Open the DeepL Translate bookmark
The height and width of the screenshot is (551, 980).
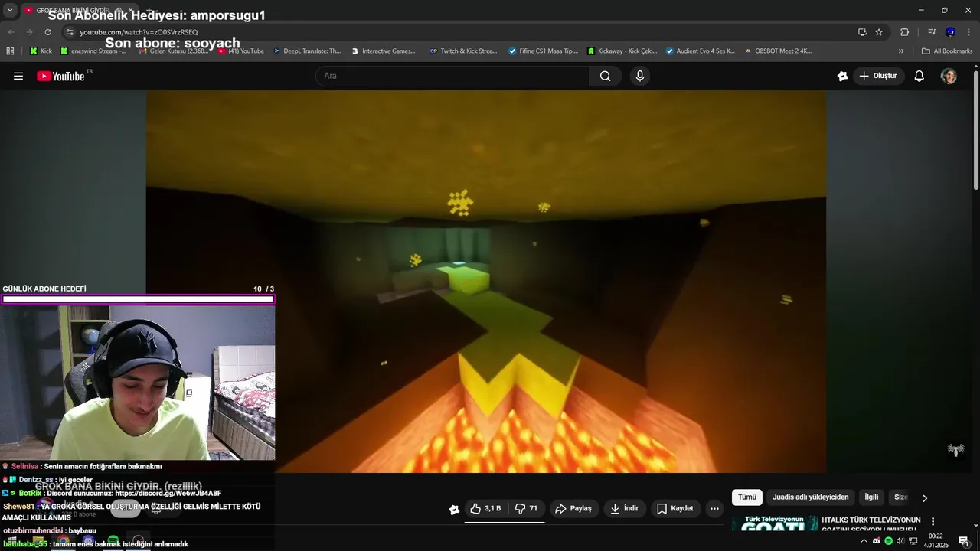tap(306, 51)
